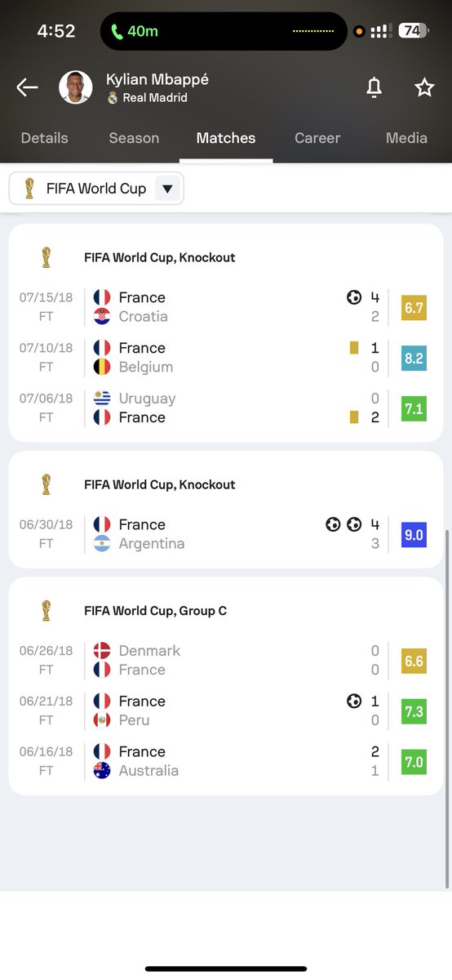The height and width of the screenshot is (980, 452).
Task: Open Kylian Mbappé's profile photo
Action: (x=76, y=87)
